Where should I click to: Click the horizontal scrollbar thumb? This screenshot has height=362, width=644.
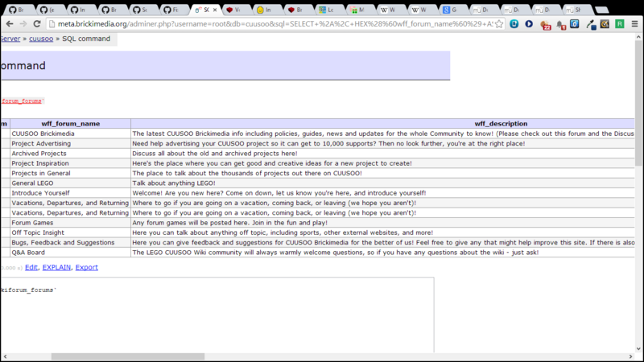coord(128,356)
